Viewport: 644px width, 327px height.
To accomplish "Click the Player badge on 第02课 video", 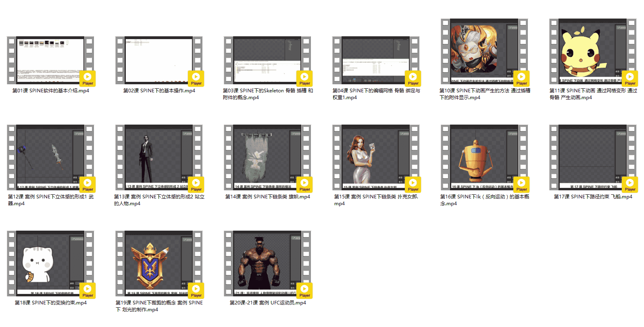I will point(196,79).
